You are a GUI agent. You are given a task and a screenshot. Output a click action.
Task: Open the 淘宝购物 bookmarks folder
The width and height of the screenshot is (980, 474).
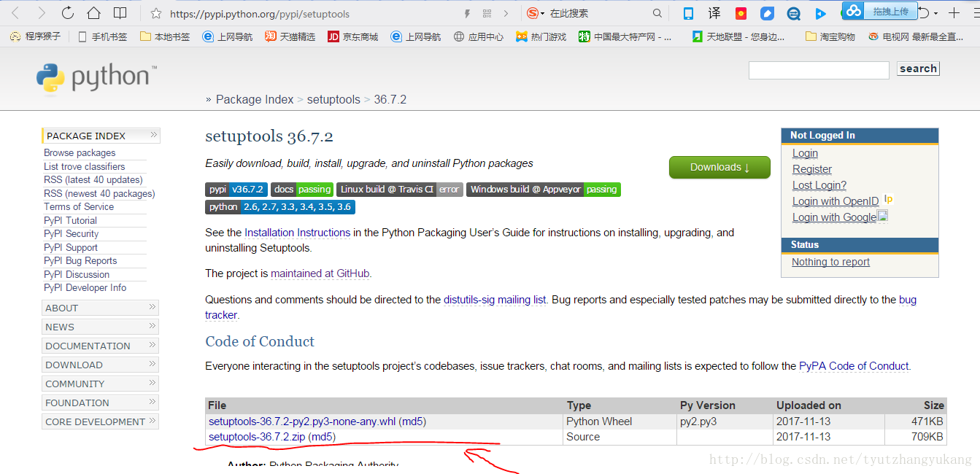tap(830, 36)
